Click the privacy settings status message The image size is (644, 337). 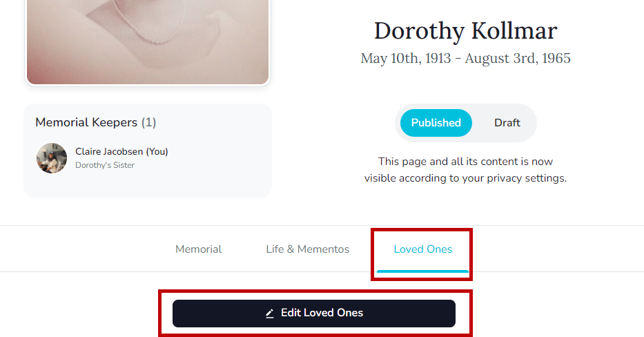coord(465,170)
